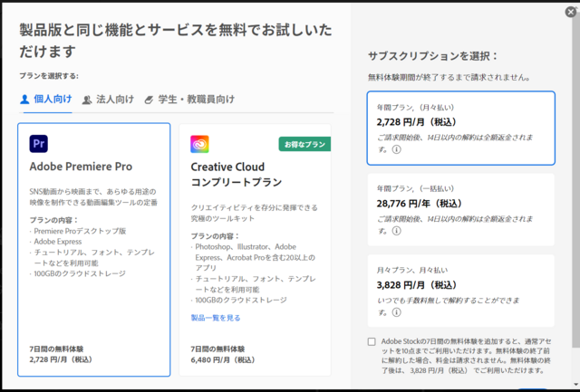Click 無料体験期間が終了するまで請求されません text
Screen dimensions: 580x392
pos(449,78)
